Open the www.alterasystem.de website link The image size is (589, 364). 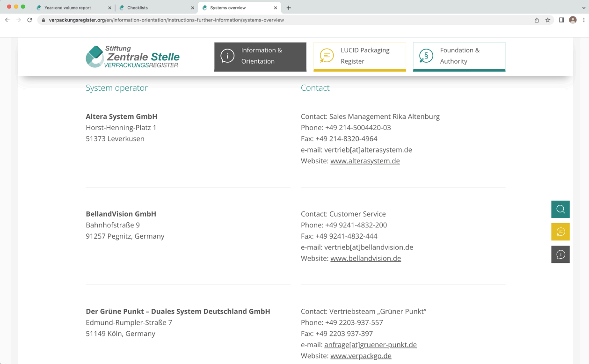click(365, 161)
